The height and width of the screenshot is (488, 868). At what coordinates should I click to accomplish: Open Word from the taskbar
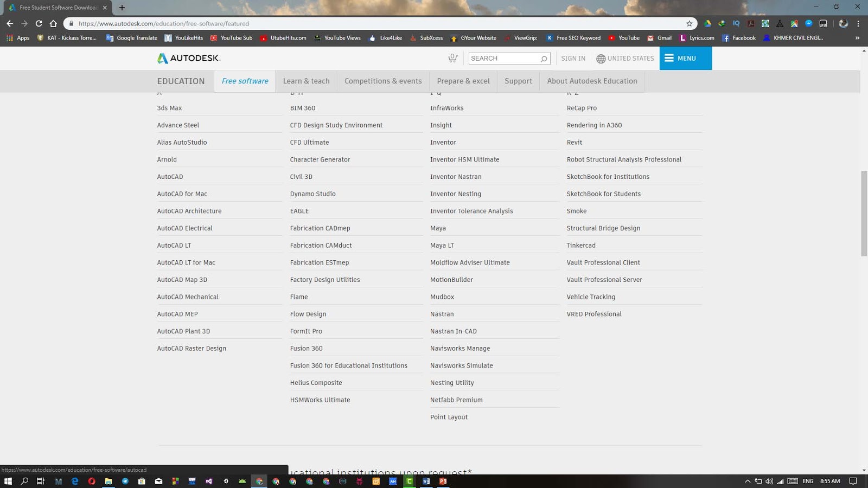[x=426, y=481]
